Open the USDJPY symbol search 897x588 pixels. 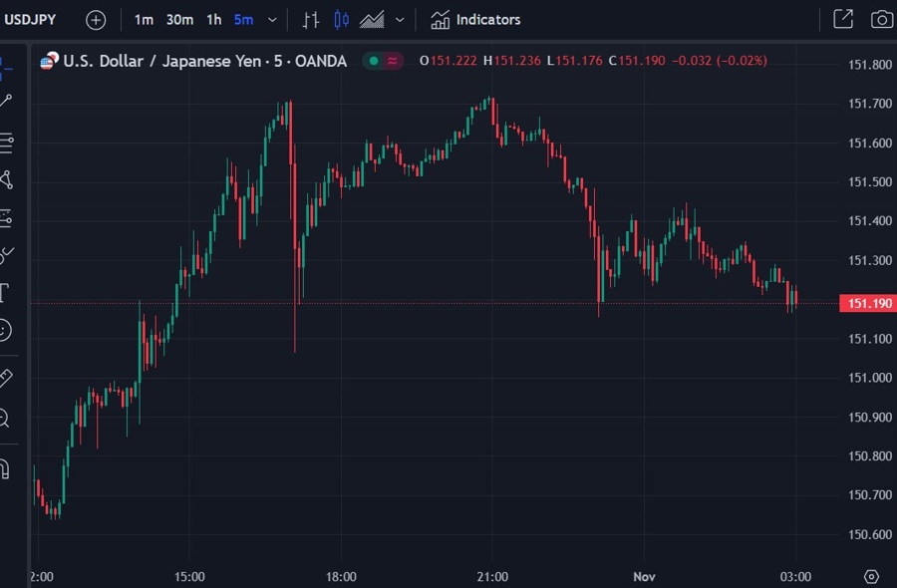(x=30, y=20)
